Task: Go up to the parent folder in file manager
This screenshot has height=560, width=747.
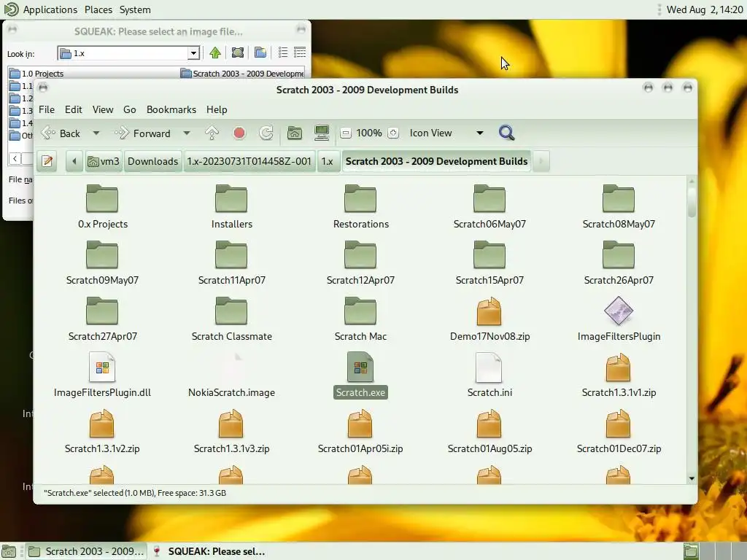Action: click(212, 133)
